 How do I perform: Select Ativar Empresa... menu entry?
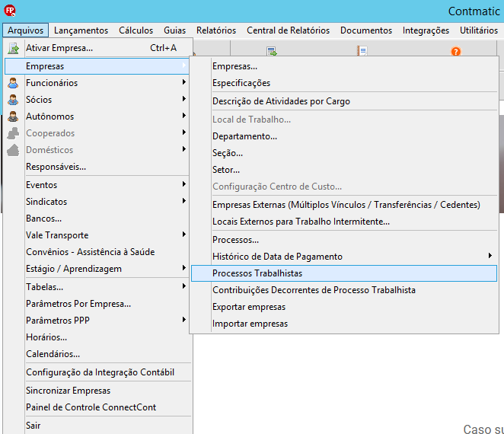click(98, 48)
